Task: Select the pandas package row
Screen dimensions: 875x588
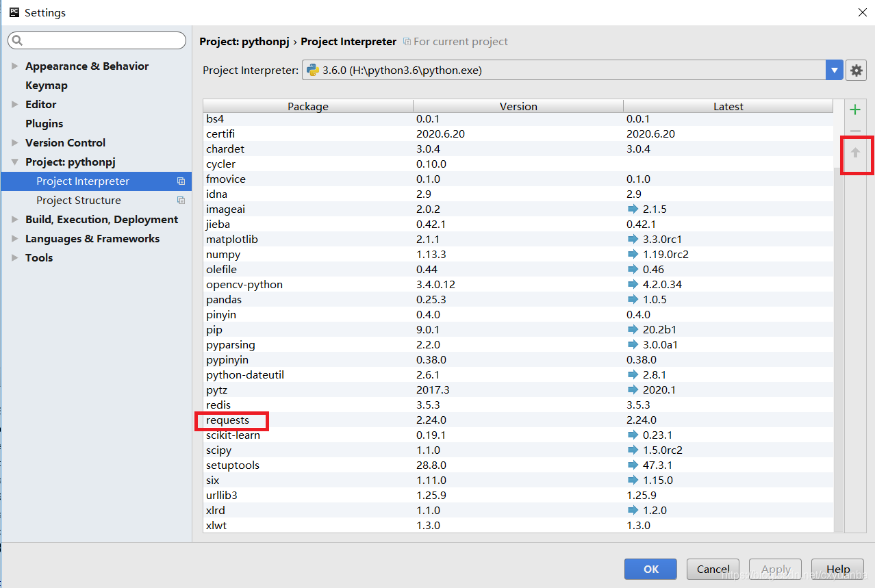Action: pos(518,299)
